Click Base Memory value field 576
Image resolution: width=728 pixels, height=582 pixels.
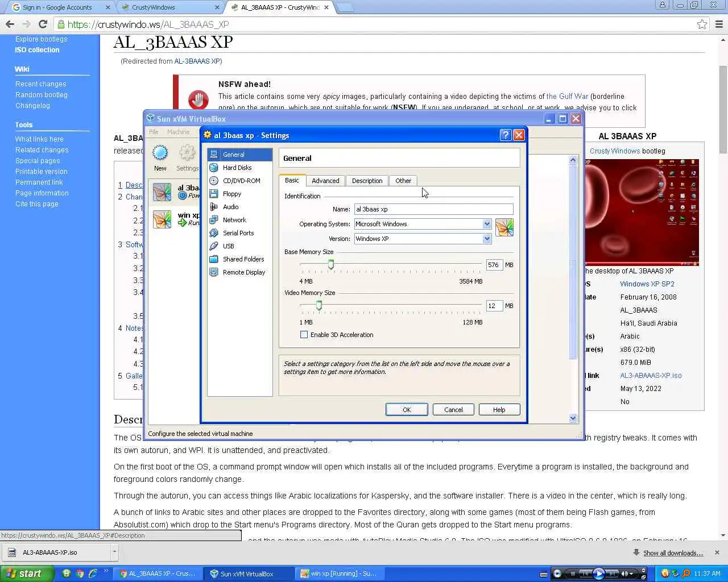[494, 265]
